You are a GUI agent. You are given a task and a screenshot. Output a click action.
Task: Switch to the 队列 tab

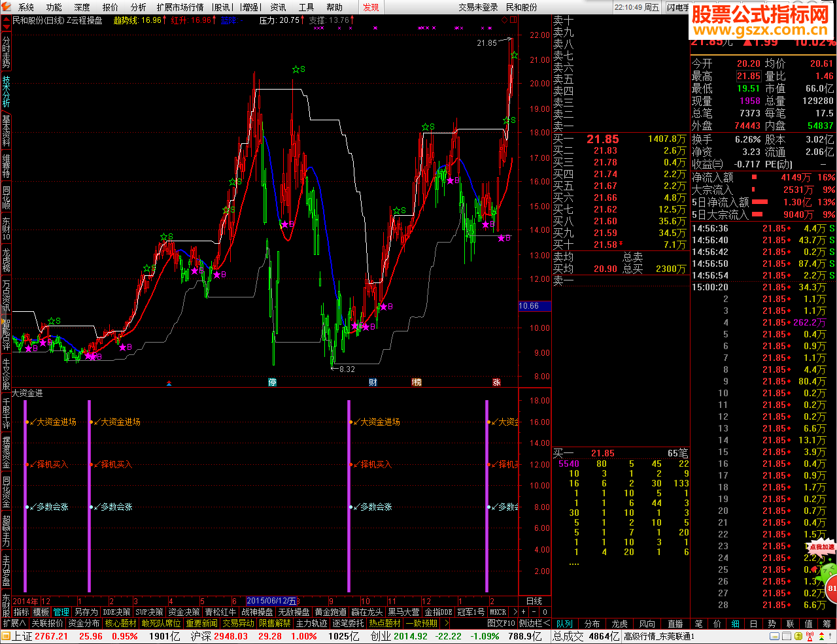tap(564, 624)
